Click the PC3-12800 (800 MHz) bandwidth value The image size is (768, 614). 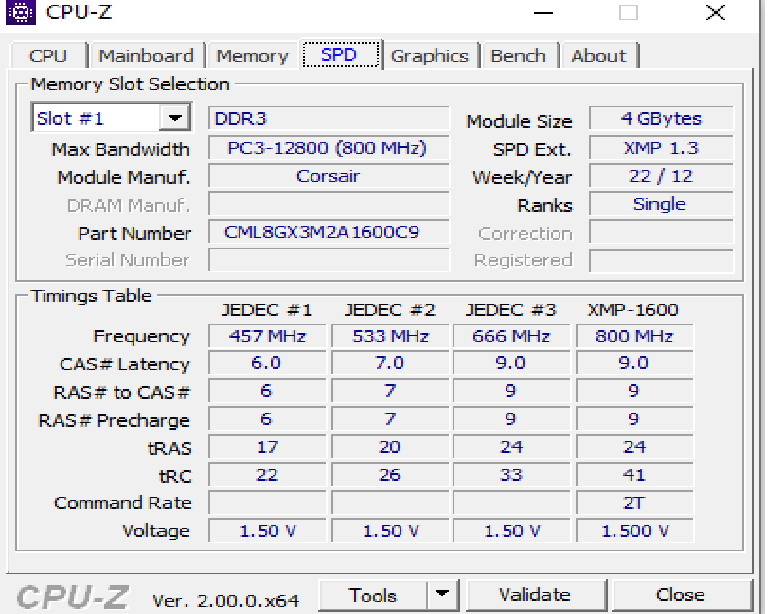point(328,148)
